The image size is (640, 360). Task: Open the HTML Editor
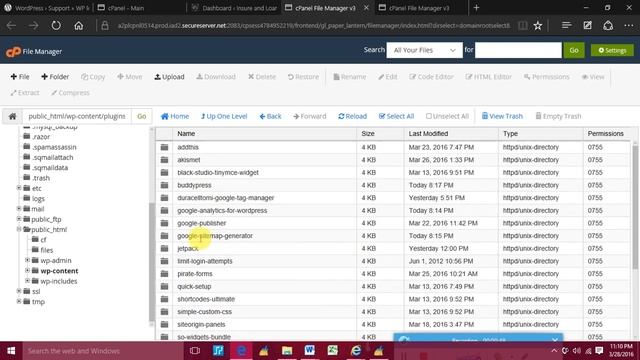[489, 77]
